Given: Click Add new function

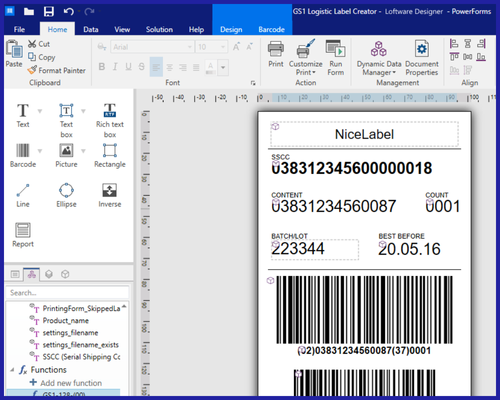Looking at the screenshot, I should (x=66, y=383).
